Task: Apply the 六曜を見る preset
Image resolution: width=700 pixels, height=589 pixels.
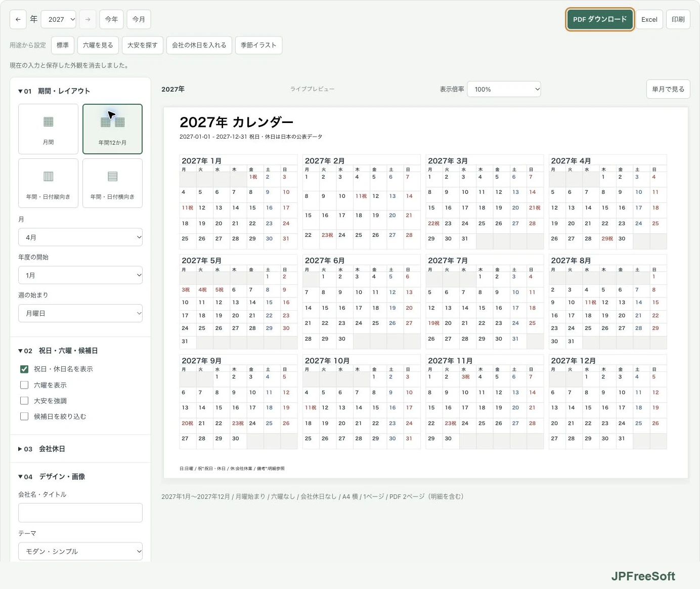Action: (98, 45)
